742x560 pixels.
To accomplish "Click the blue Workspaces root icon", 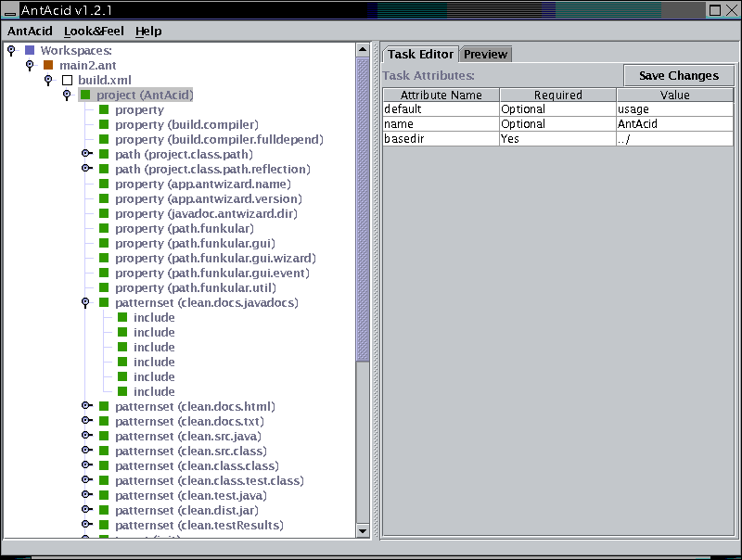I will click(30, 50).
